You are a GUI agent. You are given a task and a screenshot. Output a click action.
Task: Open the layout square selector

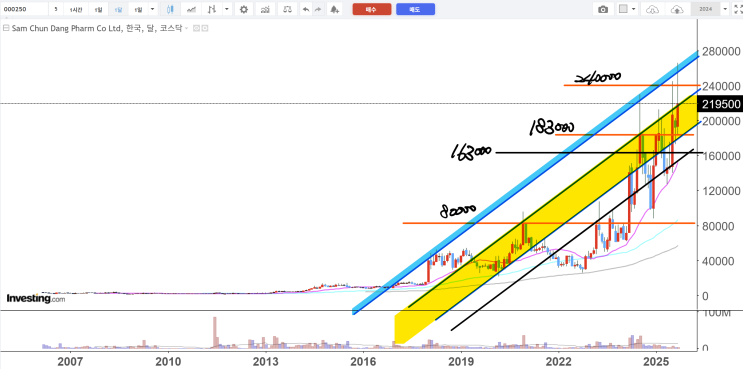[624, 9]
